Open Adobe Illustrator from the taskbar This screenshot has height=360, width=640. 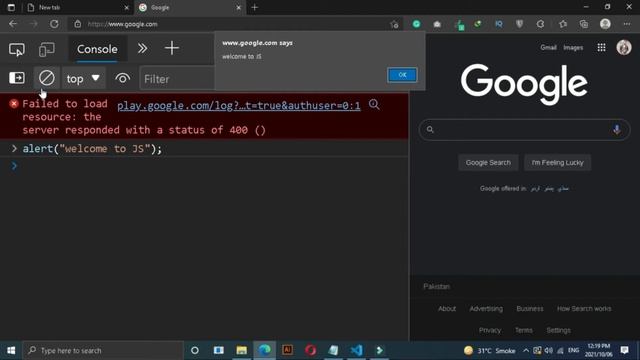point(287,350)
